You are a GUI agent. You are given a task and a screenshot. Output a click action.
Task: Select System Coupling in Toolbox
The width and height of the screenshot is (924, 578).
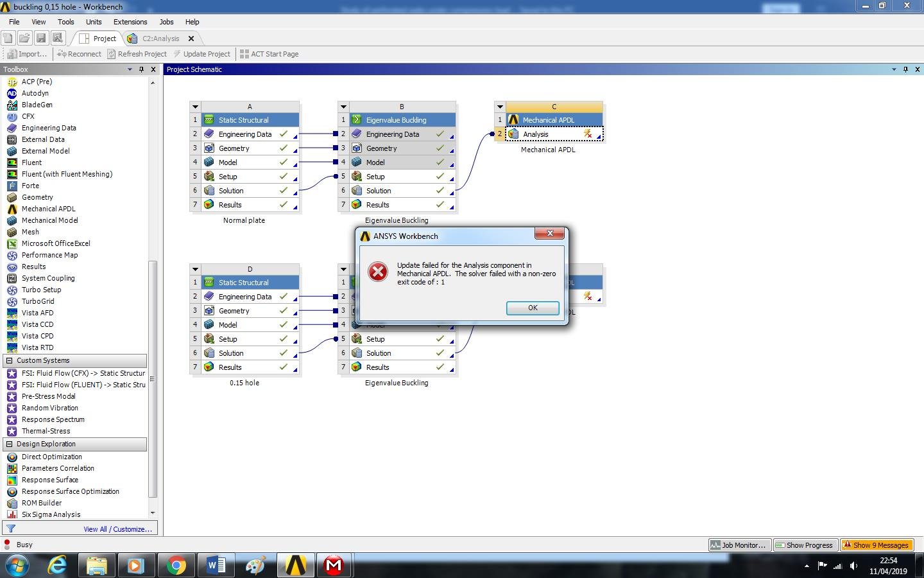click(48, 278)
